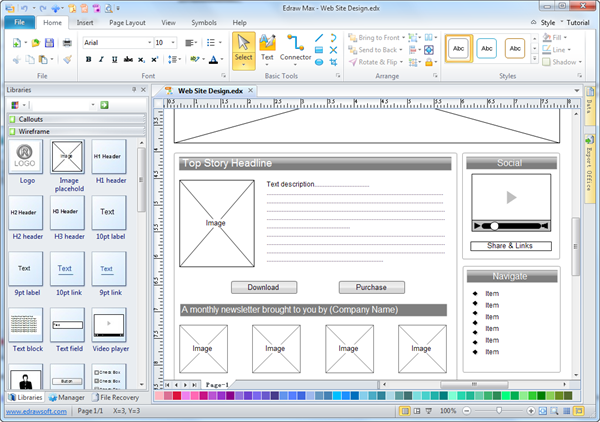Click the Bold formatting icon
Image resolution: width=600 pixels, height=422 pixels.
click(88, 60)
